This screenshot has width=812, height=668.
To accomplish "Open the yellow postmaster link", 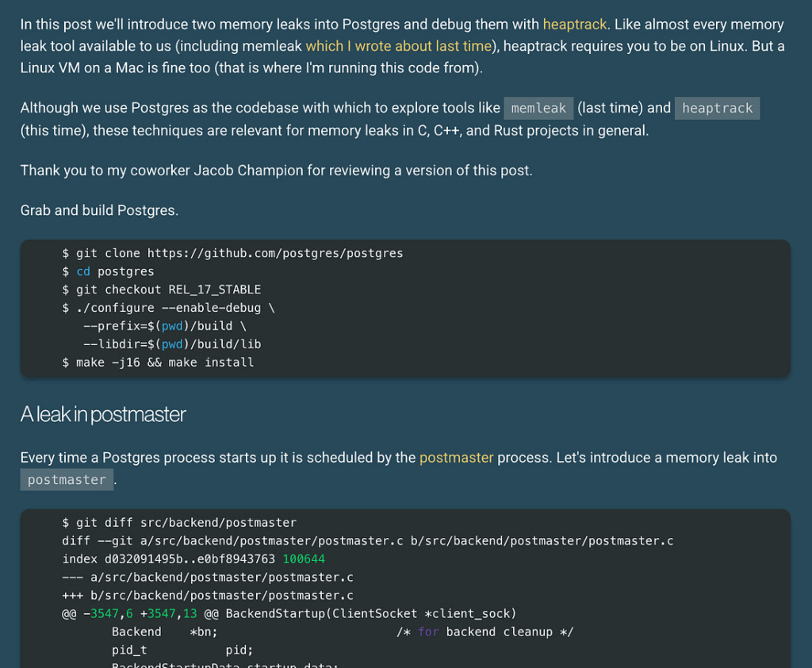I will pyautogui.click(x=456, y=458).
